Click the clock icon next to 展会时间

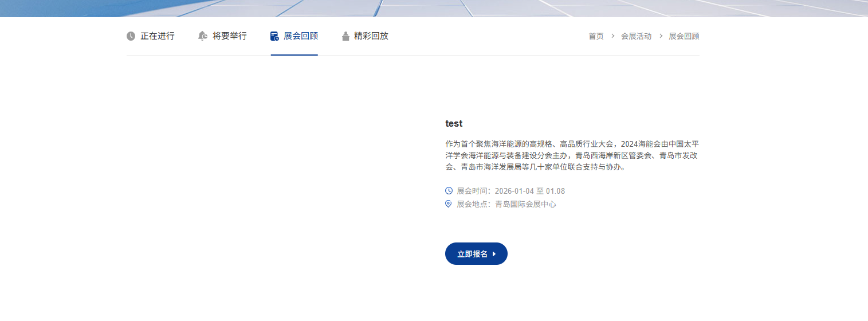pos(449,190)
